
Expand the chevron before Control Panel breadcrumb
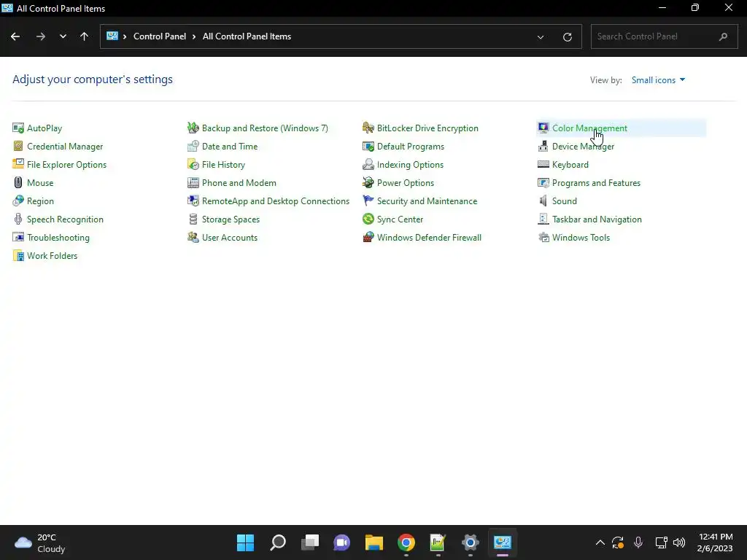pyautogui.click(x=125, y=36)
